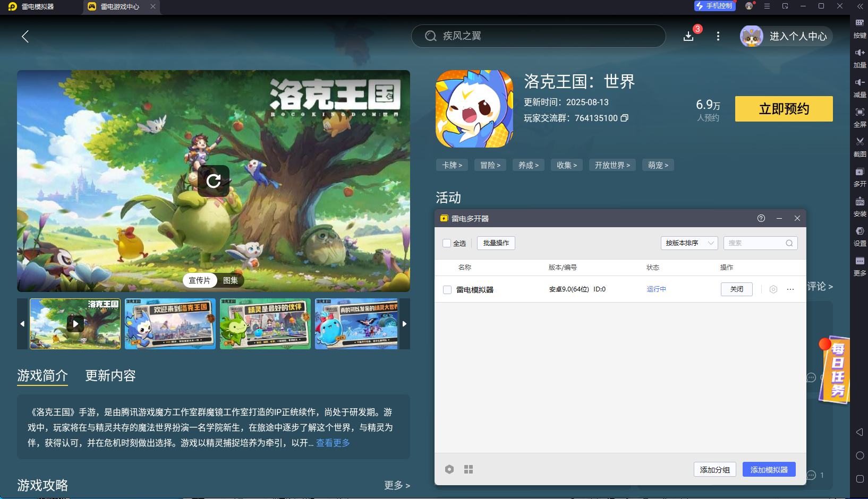Viewport: 868px width, 499px height.
Task: Select the 雷电游戏中心 tab
Action: pyautogui.click(x=120, y=7)
